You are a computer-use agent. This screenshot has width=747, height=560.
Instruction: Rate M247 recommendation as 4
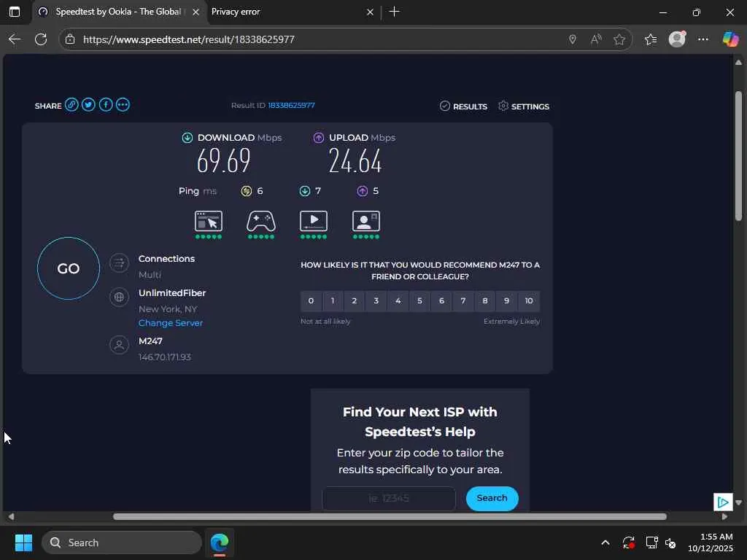point(398,301)
